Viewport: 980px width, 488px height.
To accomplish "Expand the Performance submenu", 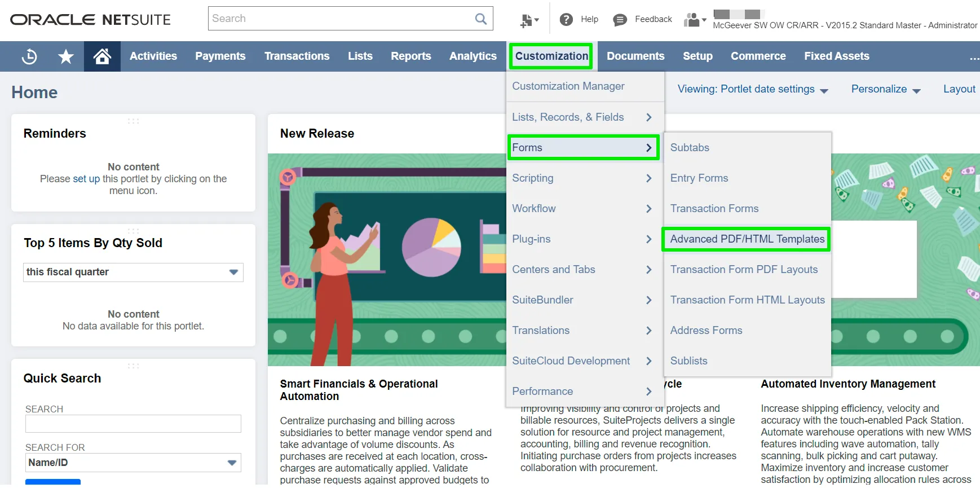I will point(585,391).
